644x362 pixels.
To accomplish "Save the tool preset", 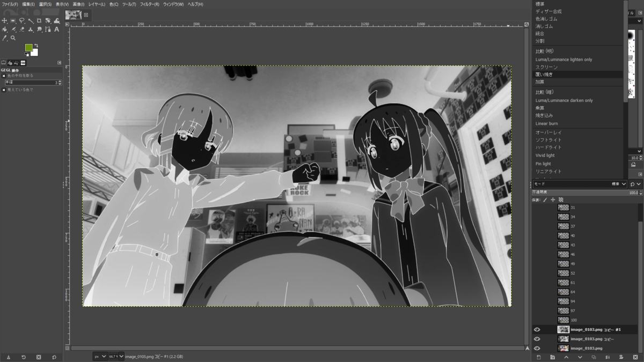I will 8,357.
